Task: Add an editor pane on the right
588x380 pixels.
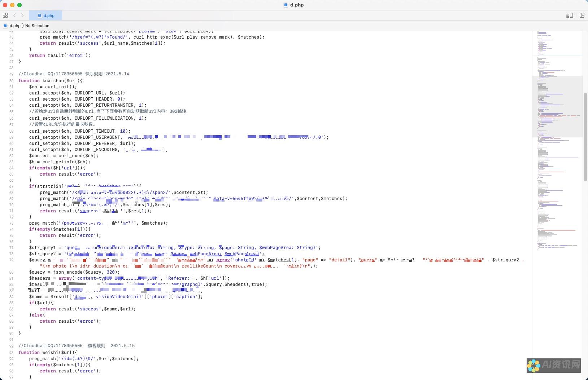Action: (582, 15)
